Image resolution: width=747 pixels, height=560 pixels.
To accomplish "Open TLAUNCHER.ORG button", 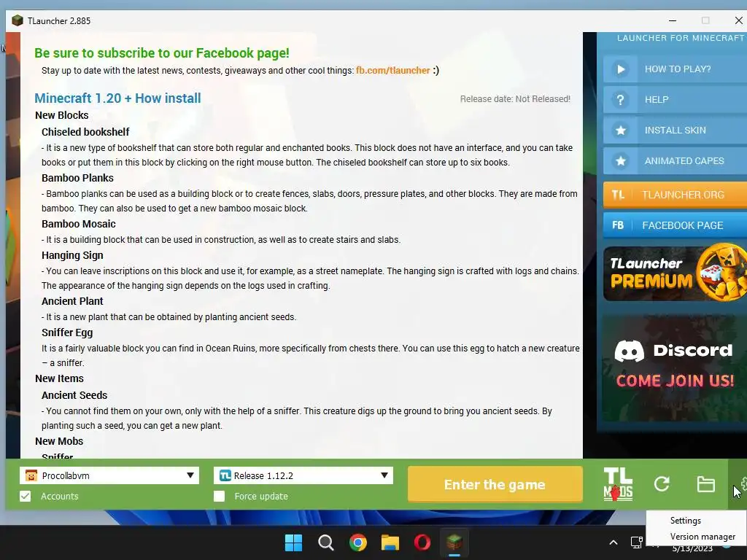I will pyautogui.click(x=675, y=195).
